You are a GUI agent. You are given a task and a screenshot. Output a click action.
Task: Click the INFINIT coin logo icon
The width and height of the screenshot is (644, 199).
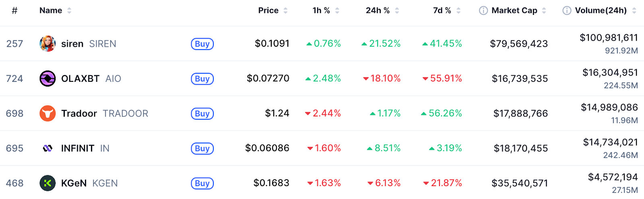click(x=47, y=148)
